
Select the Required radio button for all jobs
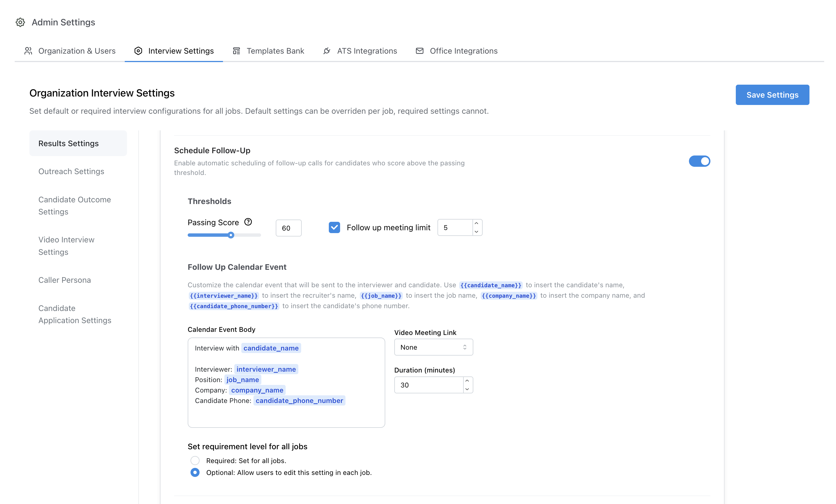coord(195,461)
